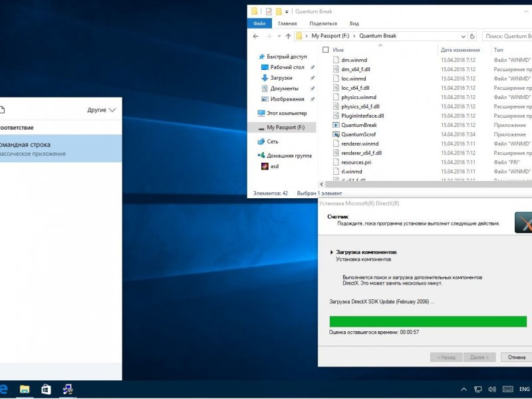Screen dimensions: 532x399
Task: Switch the ENG input language
Action: click(524, 390)
